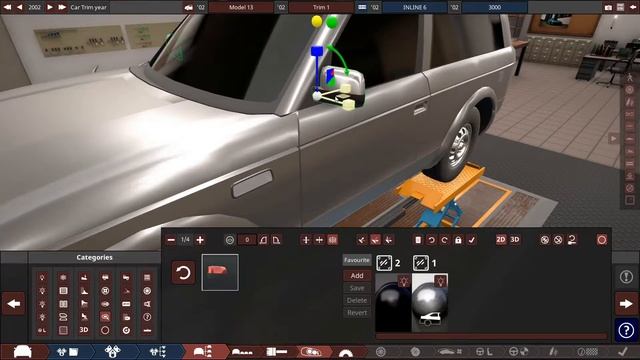Toggle light on the black material swatch
Viewport: 640px width, 360px height.
[x=404, y=281]
